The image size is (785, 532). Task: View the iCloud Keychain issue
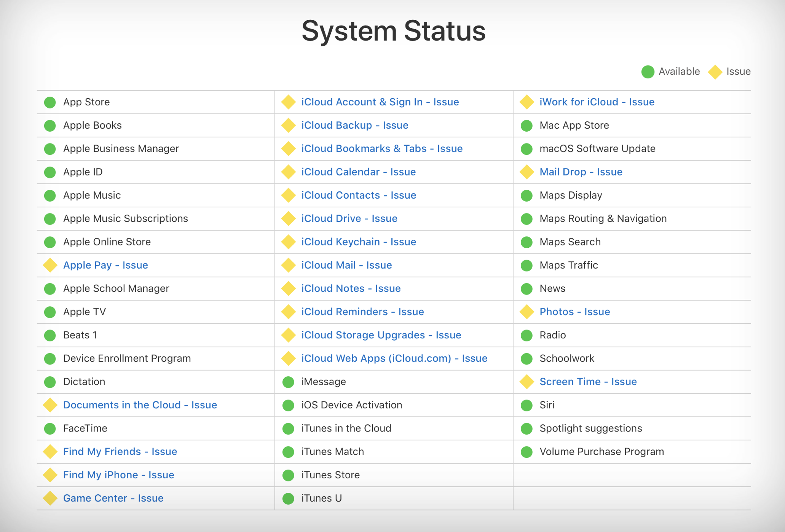coord(359,242)
